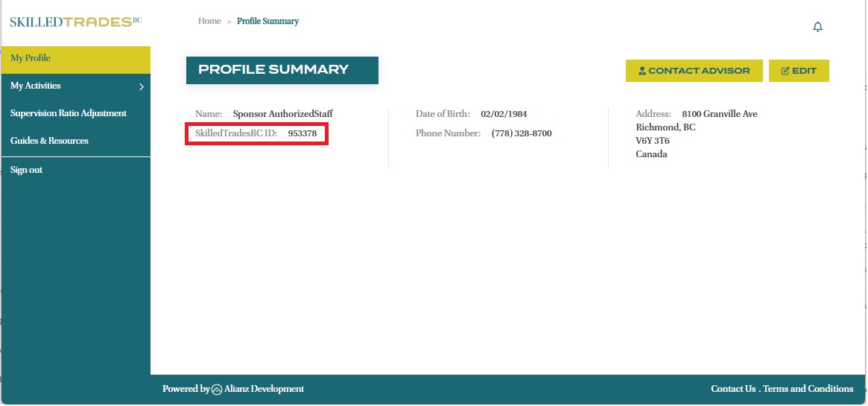
Task: Click the 8100 Granville Ave address text
Action: tap(719, 114)
